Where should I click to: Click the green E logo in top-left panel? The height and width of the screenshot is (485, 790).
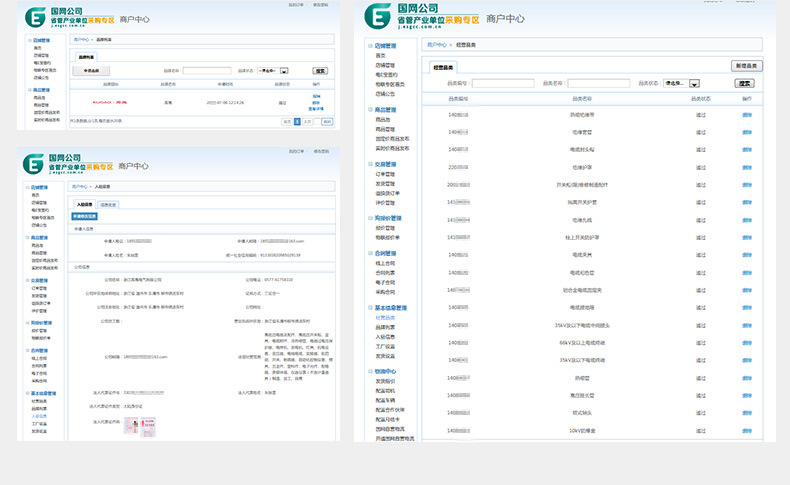[x=34, y=18]
